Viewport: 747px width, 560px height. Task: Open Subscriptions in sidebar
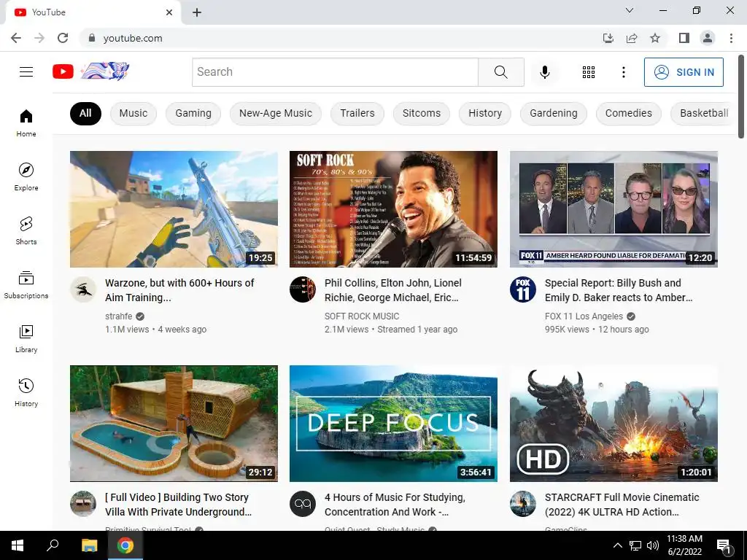click(x=26, y=285)
